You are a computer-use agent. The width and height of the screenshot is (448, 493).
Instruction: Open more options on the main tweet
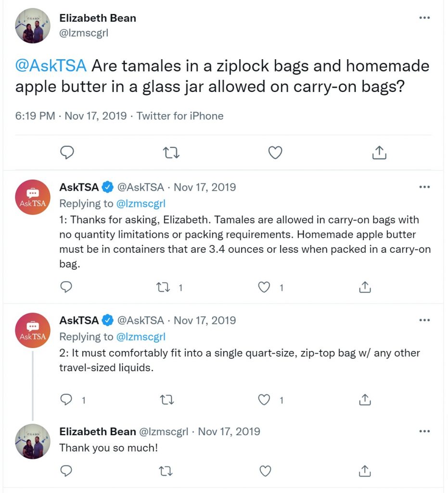424,18
